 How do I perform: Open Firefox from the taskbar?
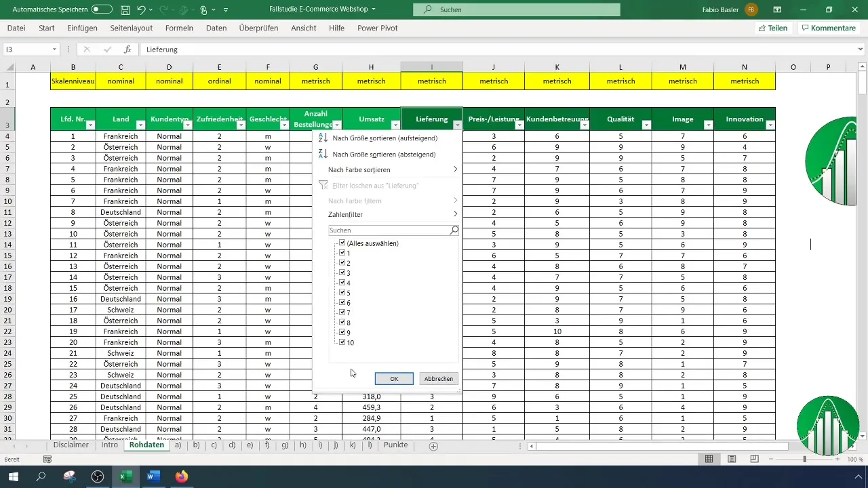pos(181,476)
